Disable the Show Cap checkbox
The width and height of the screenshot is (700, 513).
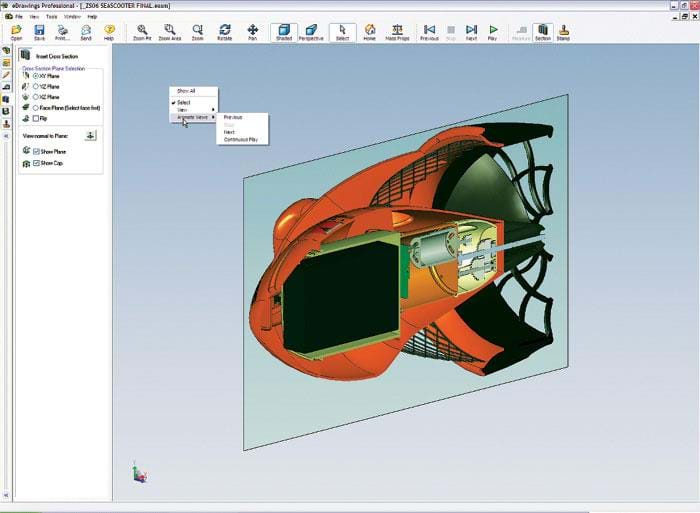(x=36, y=162)
